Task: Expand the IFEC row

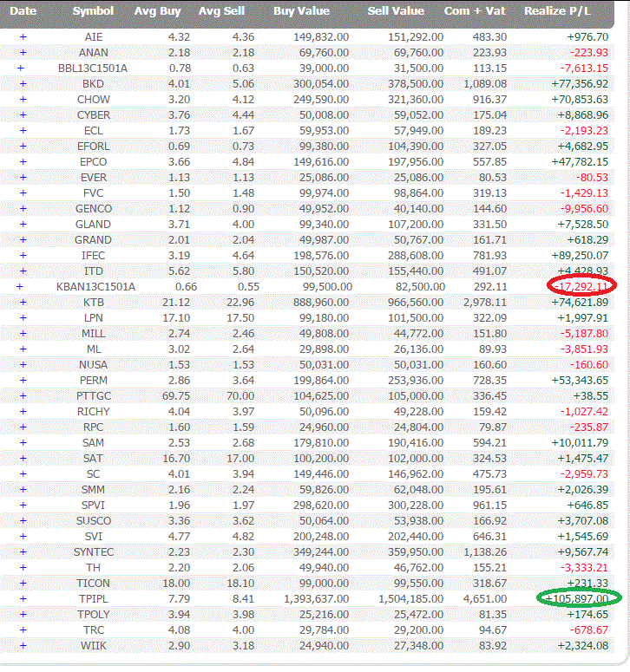Action: click(23, 256)
